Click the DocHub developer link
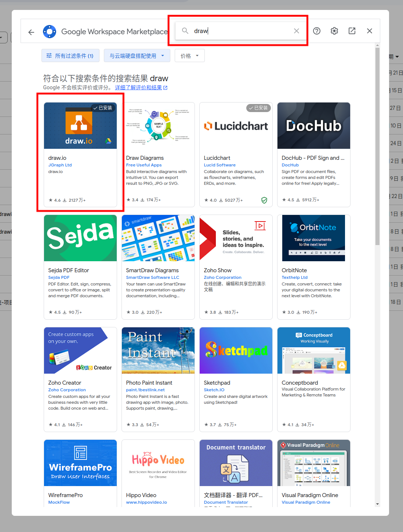Screen dimensions: 403x532 [290, 165]
